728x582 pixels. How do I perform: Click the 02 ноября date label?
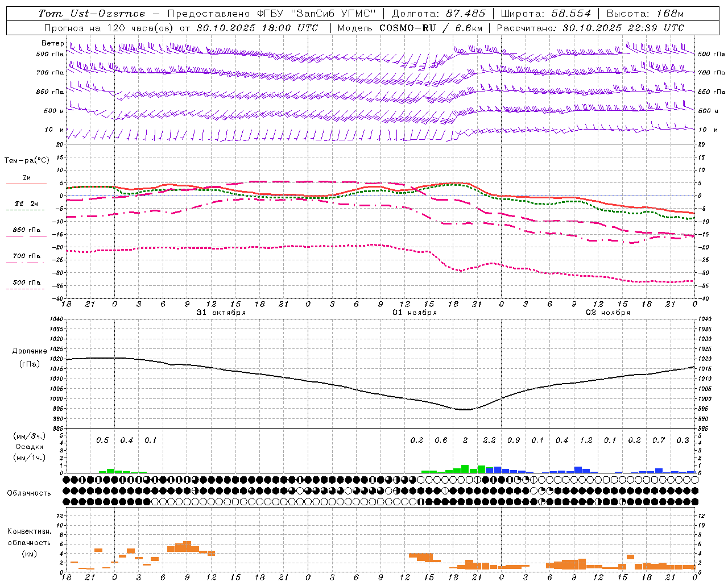(x=608, y=313)
